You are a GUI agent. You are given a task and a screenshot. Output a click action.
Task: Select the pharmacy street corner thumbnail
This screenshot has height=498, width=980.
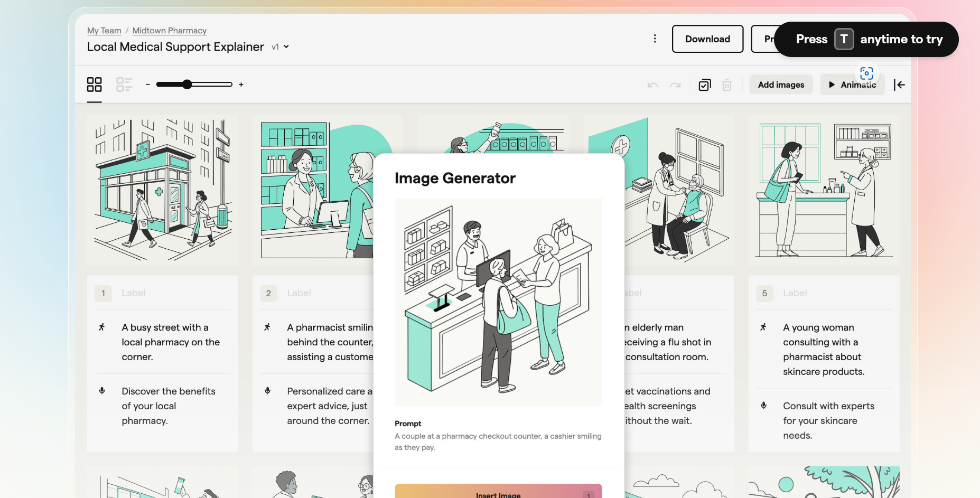click(x=162, y=190)
